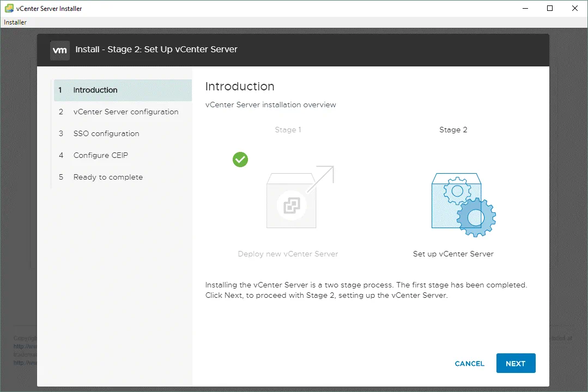Click NEXT to proceed with Stage 2

[516, 364]
